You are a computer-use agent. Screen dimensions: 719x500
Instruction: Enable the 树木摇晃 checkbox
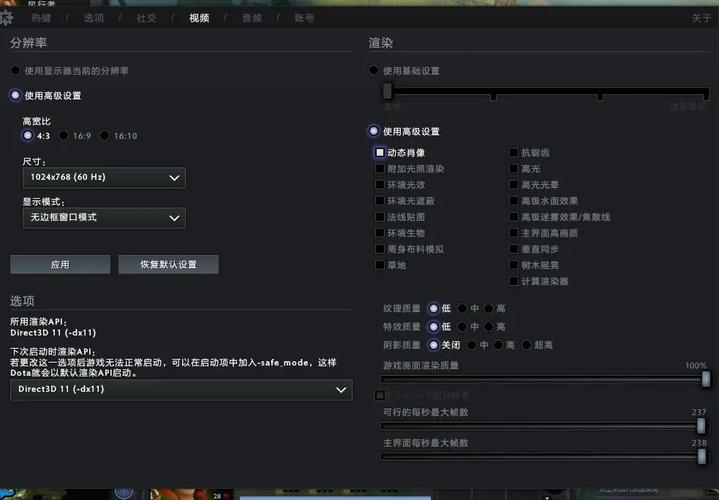coord(514,265)
